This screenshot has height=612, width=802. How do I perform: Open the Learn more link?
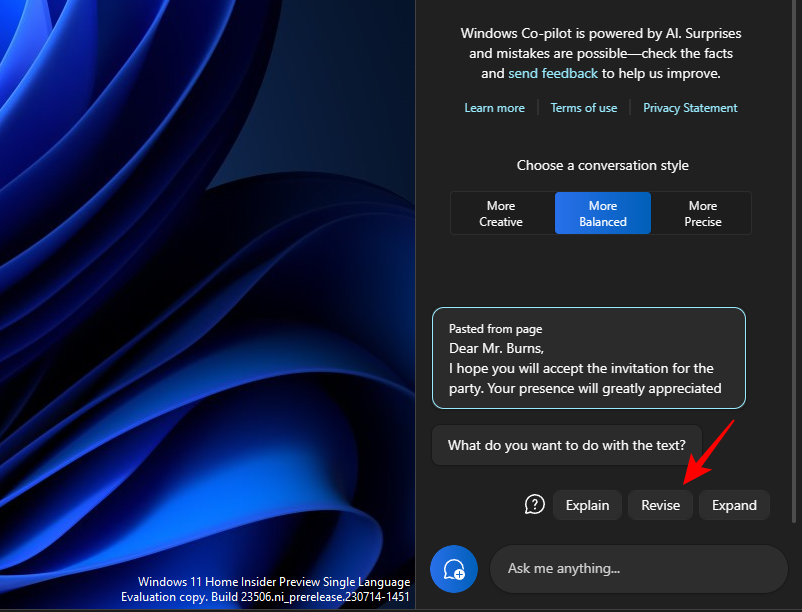coord(494,107)
